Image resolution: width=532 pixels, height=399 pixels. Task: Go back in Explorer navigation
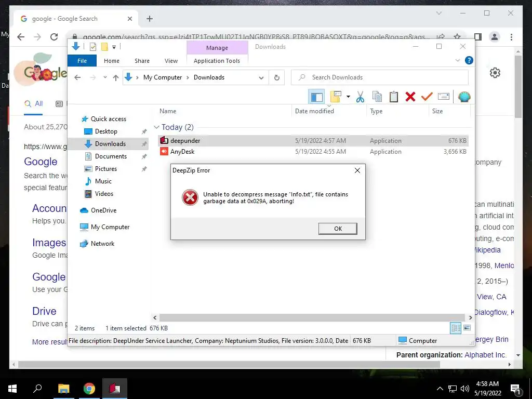click(77, 78)
